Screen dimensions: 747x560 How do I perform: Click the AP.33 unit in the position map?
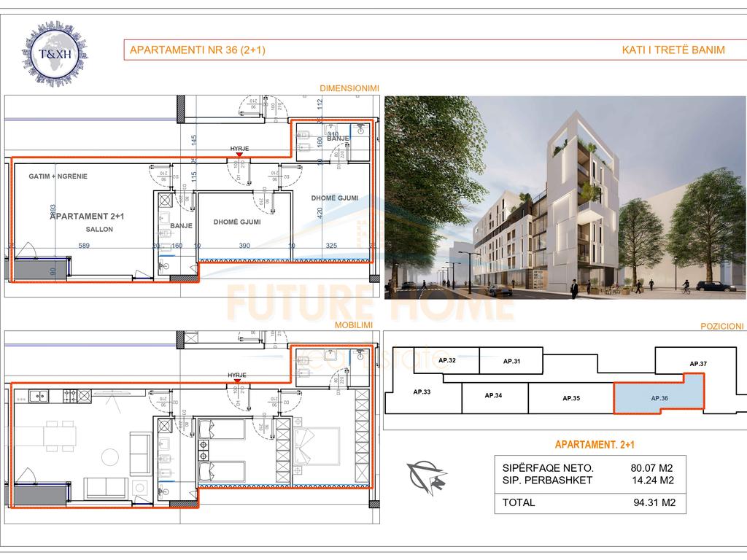(x=422, y=392)
